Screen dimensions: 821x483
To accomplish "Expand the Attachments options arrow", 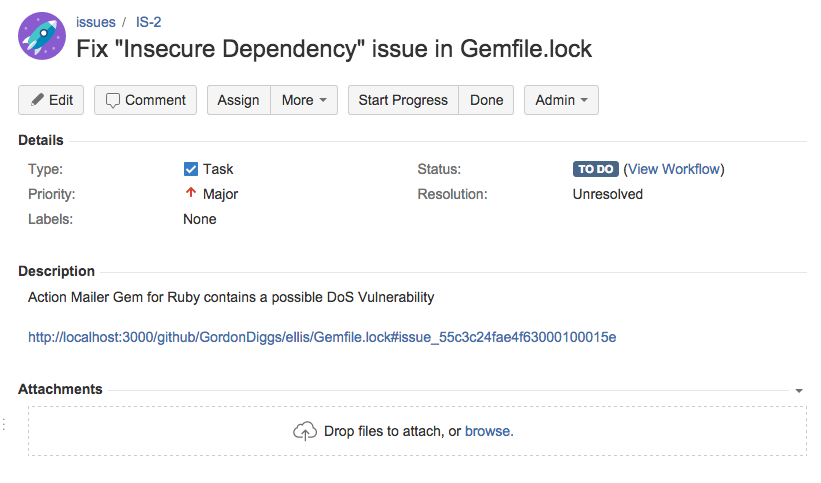I will pos(799,391).
